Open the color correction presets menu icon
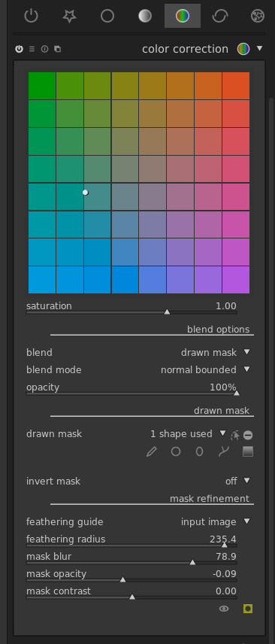 [x=32, y=50]
